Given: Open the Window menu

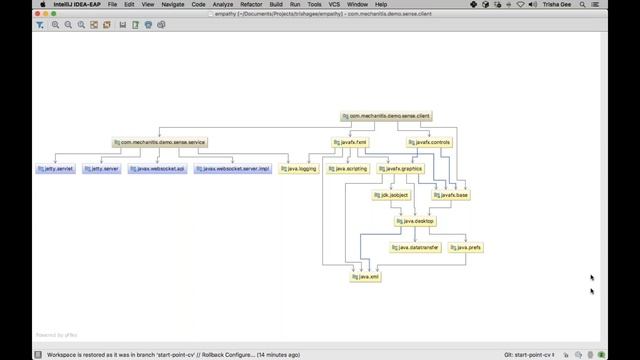Looking at the screenshot, I should (357, 4).
